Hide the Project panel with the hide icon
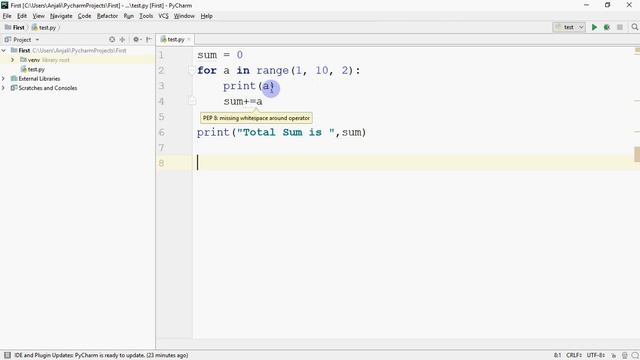The height and width of the screenshot is (360, 640). pyautogui.click(x=149, y=40)
